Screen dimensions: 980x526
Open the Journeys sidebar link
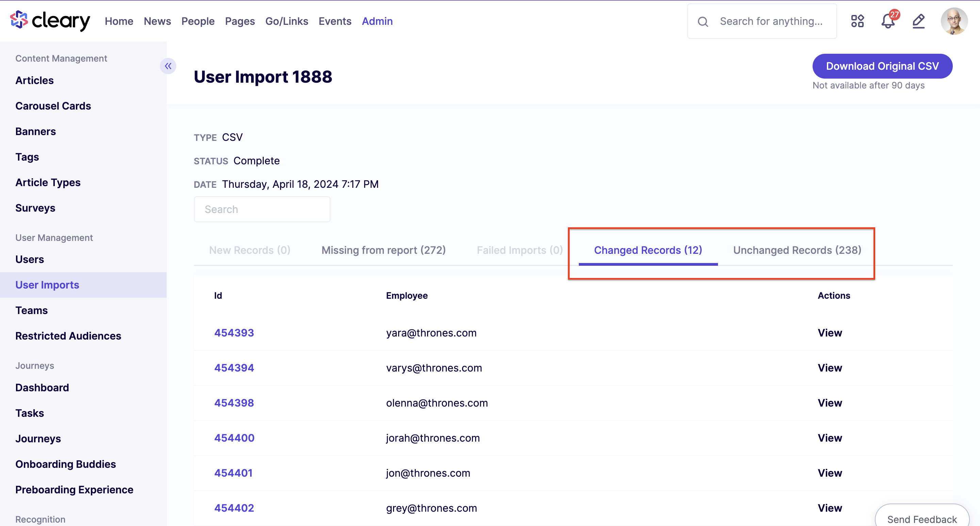[38, 438]
